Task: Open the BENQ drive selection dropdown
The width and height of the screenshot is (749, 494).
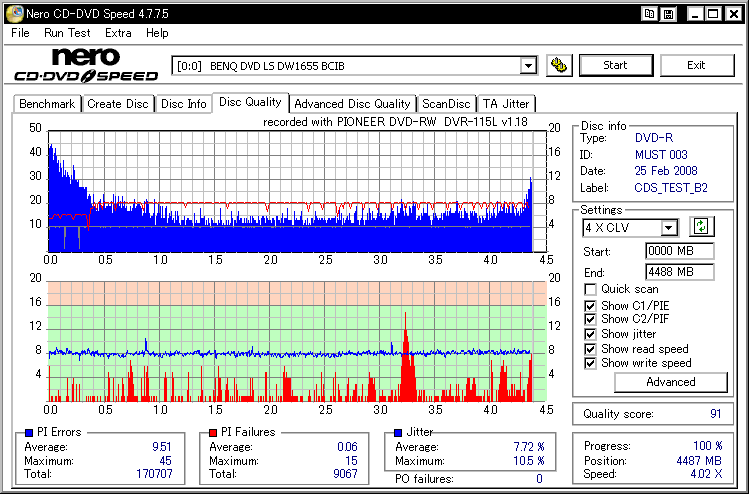Action: 528,66
